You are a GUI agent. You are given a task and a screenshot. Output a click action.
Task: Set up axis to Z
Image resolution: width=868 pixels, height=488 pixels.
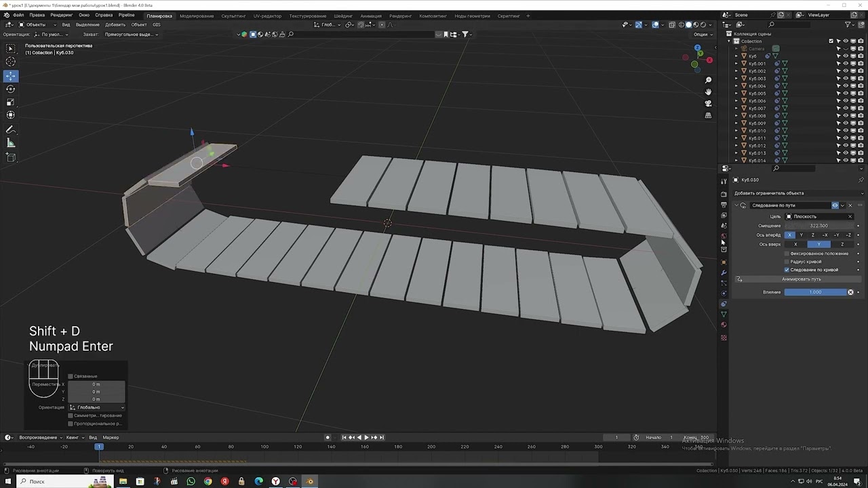[842, 244]
